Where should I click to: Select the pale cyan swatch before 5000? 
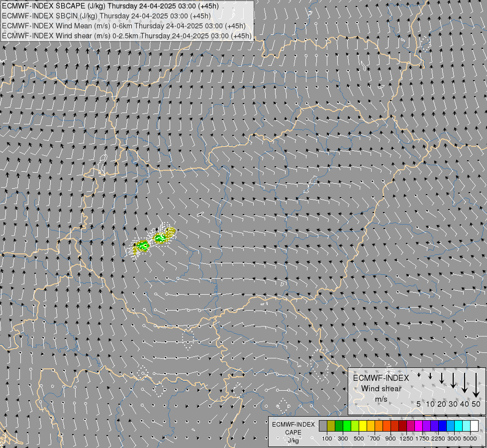[466, 426]
